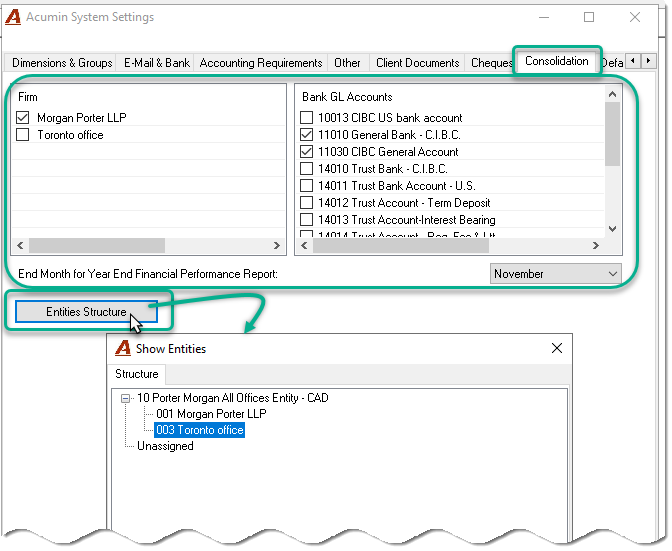Switch to the Dimensions & Groups tab
Image resolution: width=672 pixels, height=551 pixels.
point(62,63)
